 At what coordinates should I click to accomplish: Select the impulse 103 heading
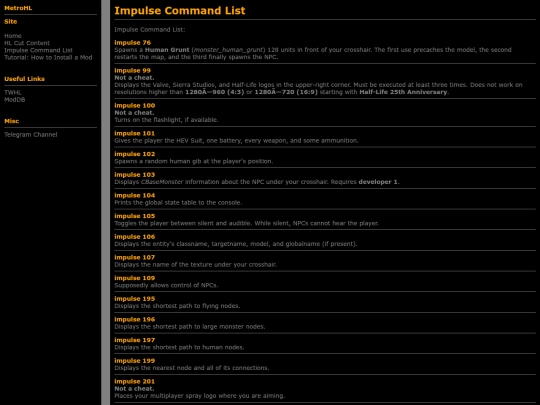tap(135, 175)
